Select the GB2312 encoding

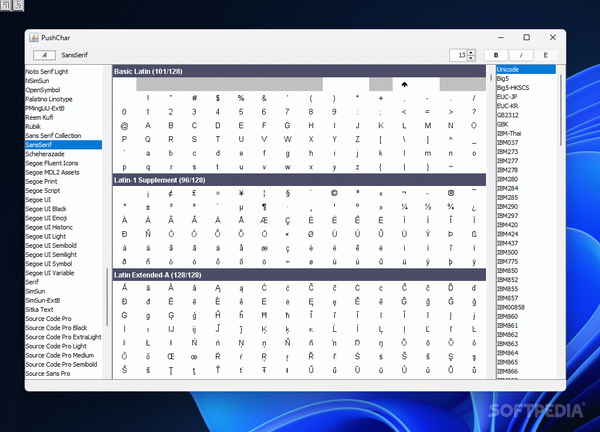click(508, 115)
